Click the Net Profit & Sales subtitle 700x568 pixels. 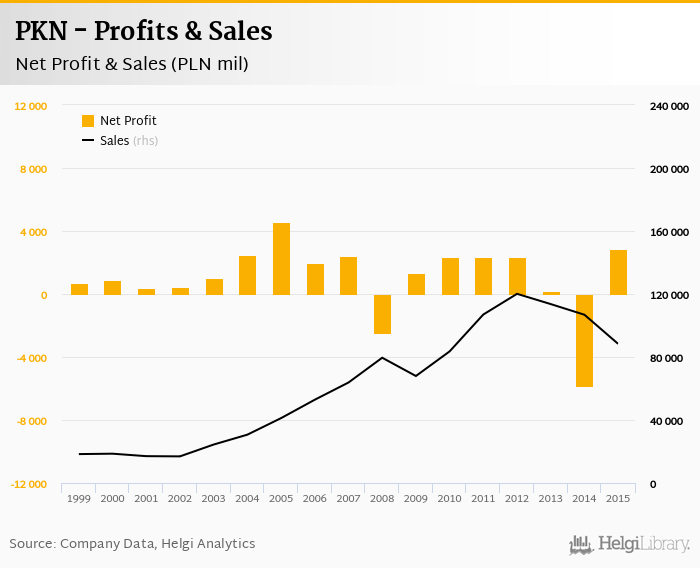tap(131, 64)
